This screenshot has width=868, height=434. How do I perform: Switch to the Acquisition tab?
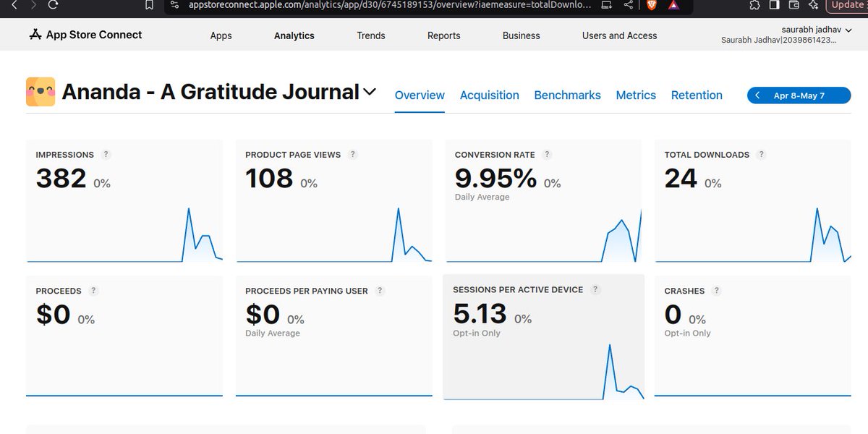pos(490,95)
